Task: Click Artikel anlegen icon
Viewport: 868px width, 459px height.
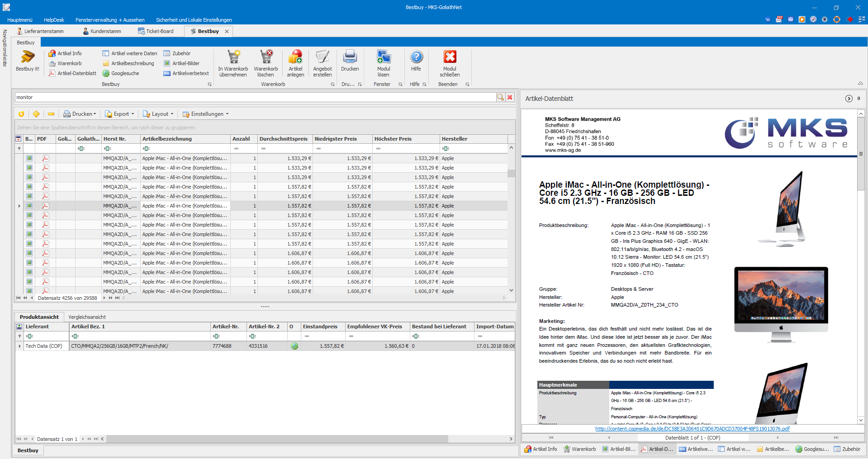Action: (x=295, y=63)
